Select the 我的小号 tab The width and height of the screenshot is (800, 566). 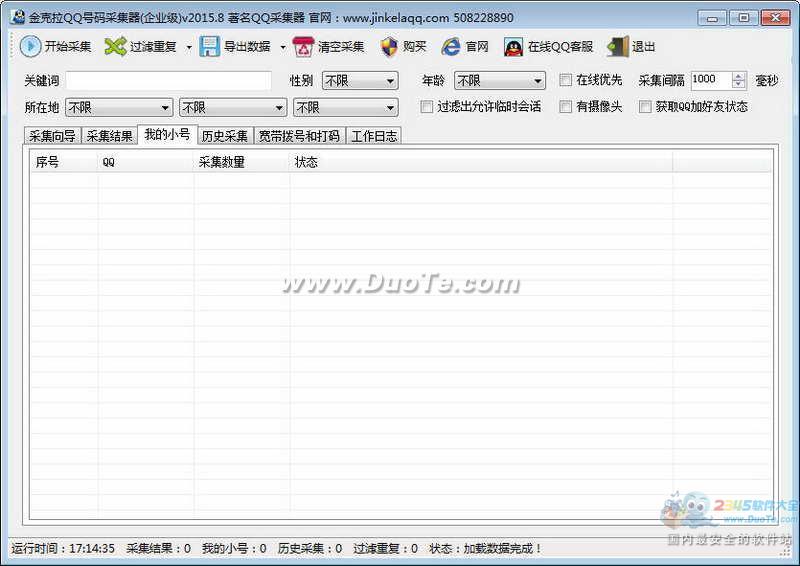tap(167, 134)
